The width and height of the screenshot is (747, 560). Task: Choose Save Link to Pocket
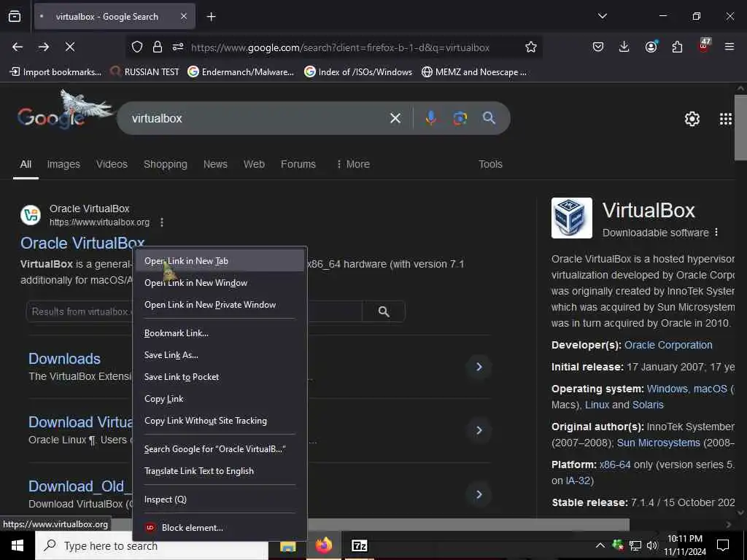(x=220, y=377)
